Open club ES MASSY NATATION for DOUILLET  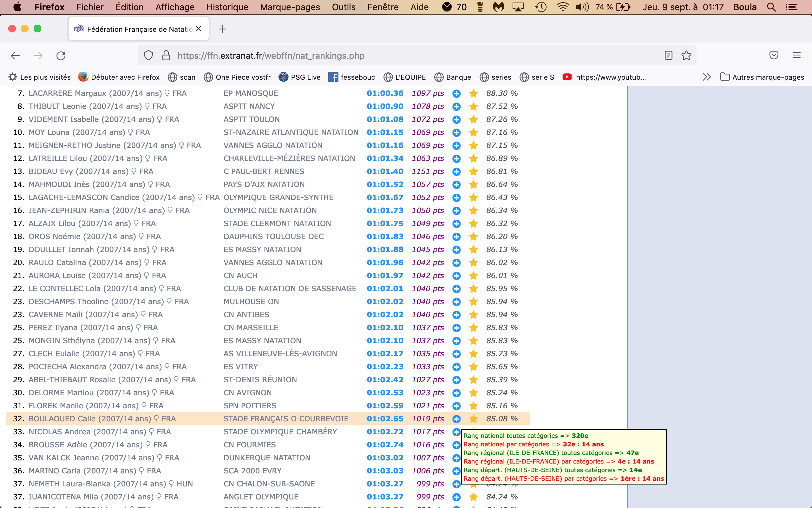262,250
